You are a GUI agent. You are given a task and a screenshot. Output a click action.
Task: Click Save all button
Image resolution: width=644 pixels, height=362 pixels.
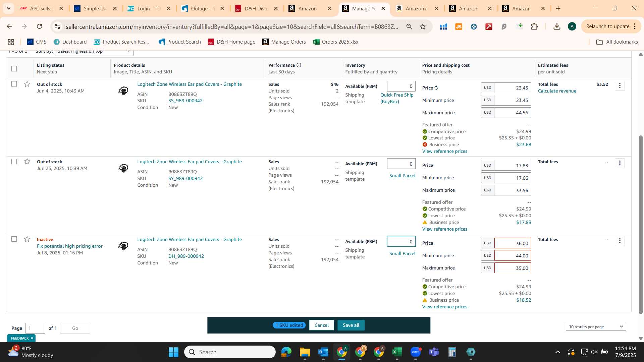pyautogui.click(x=351, y=325)
